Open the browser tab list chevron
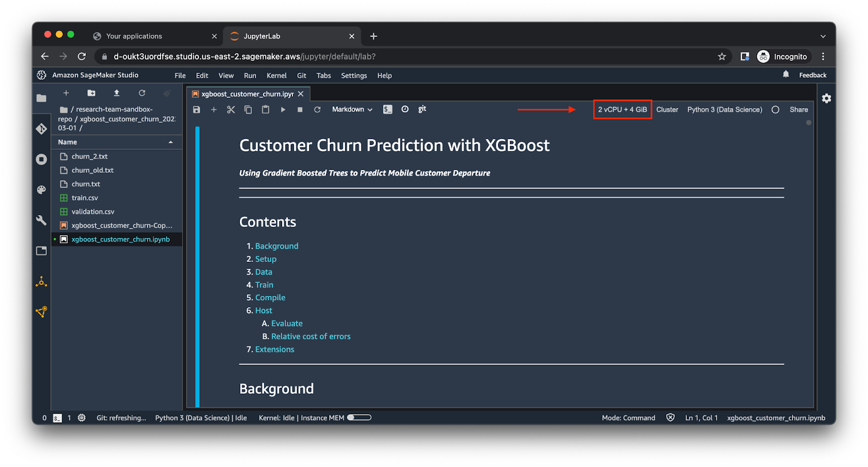868x467 pixels. tap(822, 36)
